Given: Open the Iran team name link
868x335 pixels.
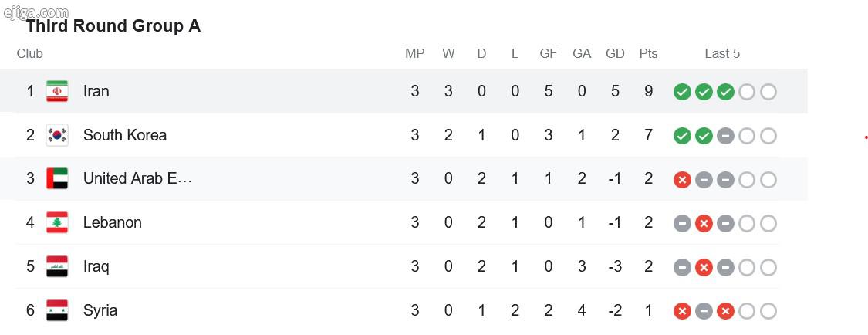Looking at the screenshot, I should coord(96,91).
